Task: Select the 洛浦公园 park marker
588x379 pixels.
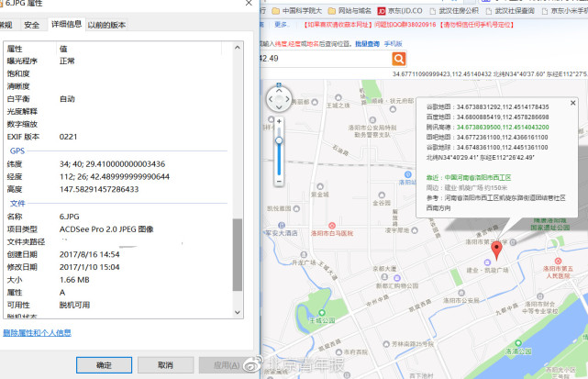Action: coord(518,343)
